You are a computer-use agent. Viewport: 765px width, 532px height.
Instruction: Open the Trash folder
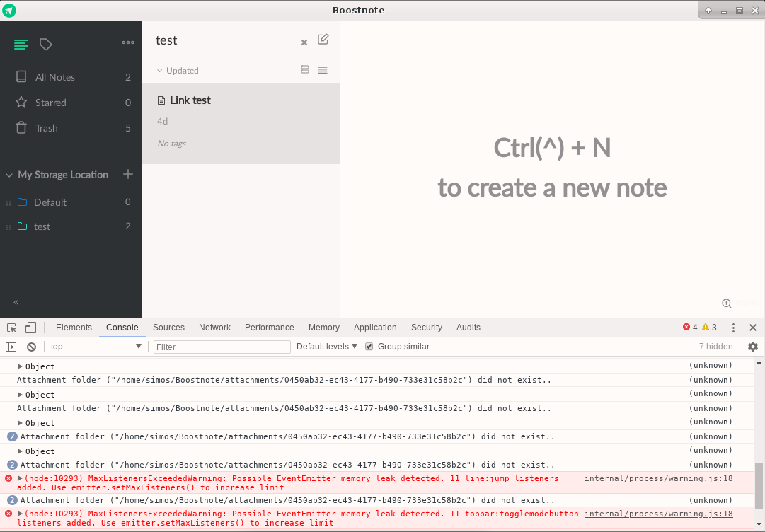[x=71, y=128]
